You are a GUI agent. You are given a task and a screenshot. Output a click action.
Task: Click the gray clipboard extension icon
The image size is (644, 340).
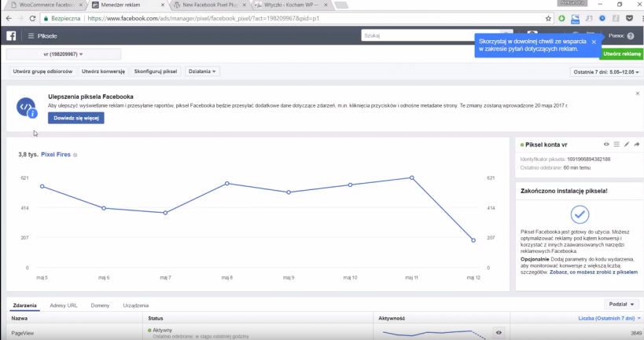[x=616, y=19]
